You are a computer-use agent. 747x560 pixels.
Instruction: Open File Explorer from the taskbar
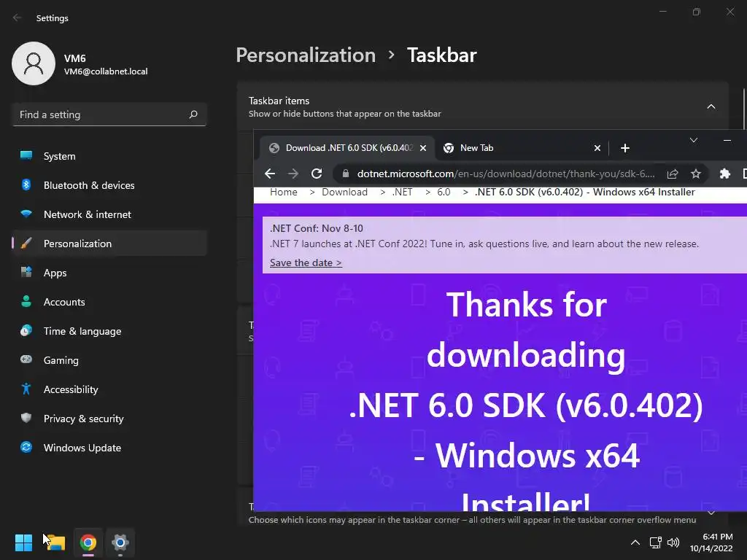tap(55, 542)
